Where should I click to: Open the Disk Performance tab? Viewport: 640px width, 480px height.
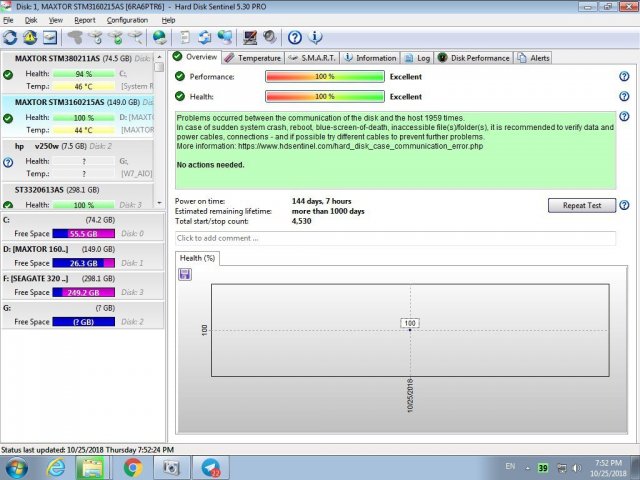click(x=474, y=58)
